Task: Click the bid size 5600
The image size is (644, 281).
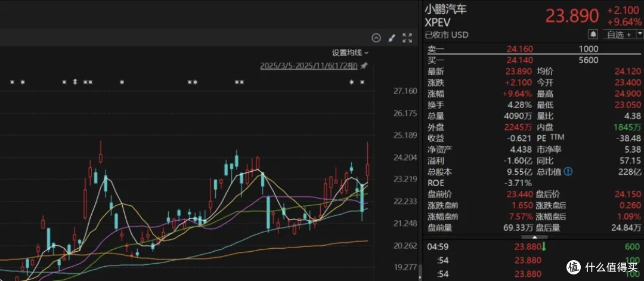Action: click(588, 60)
